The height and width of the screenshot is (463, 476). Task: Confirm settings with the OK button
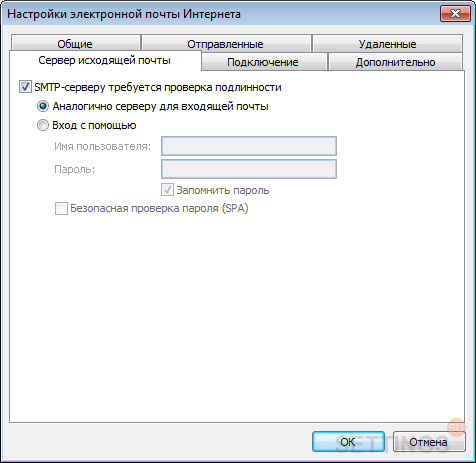pos(348,442)
